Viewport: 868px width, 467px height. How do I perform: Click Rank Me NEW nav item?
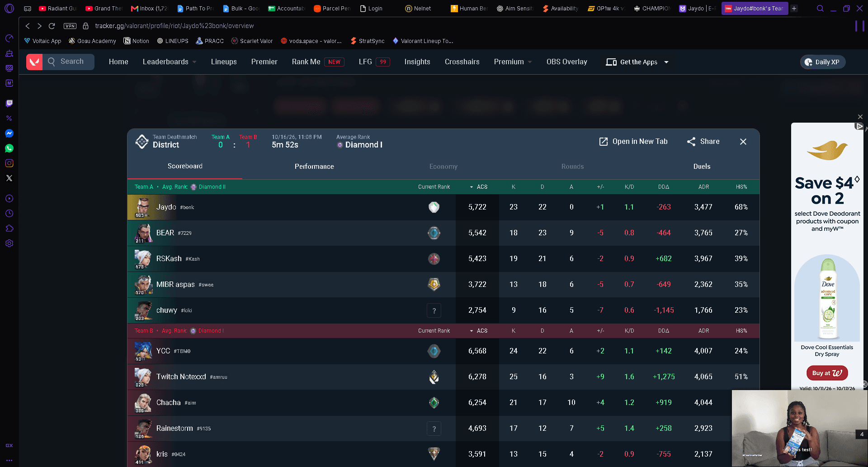click(318, 62)
